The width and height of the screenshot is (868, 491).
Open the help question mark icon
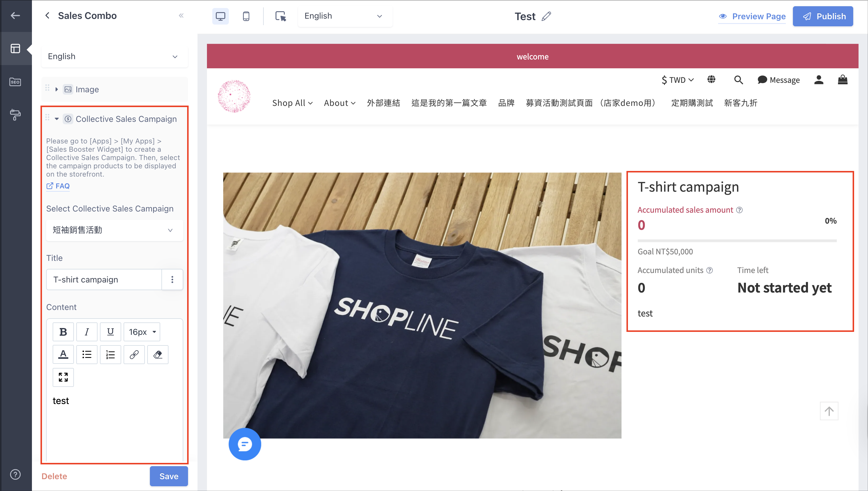[x=15, y=474]
